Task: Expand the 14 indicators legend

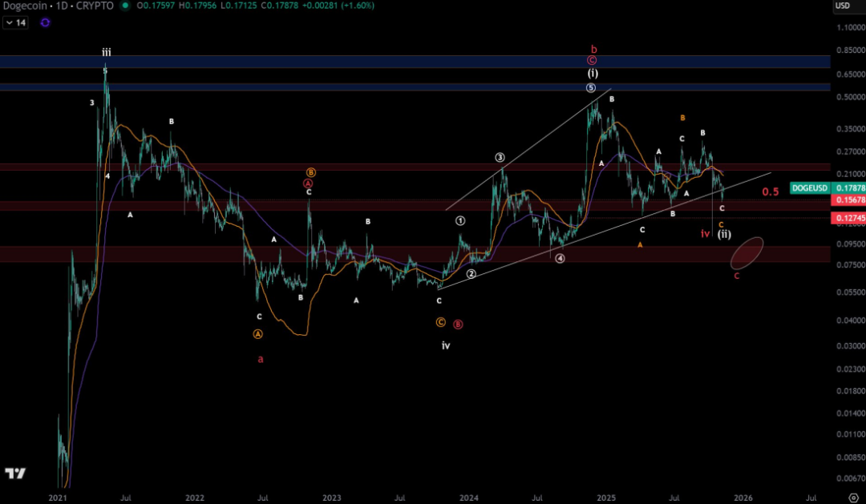Action: click(16, 22)
